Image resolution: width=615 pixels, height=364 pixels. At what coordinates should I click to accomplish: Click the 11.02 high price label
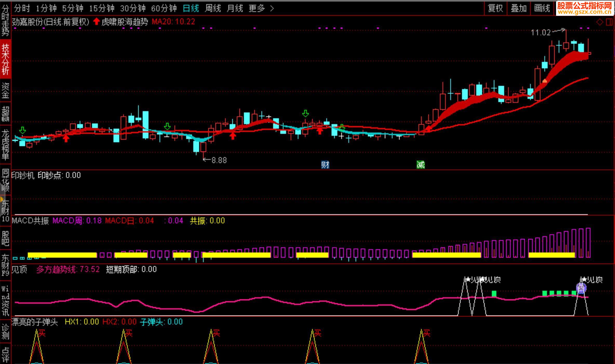tap(541, 33)
